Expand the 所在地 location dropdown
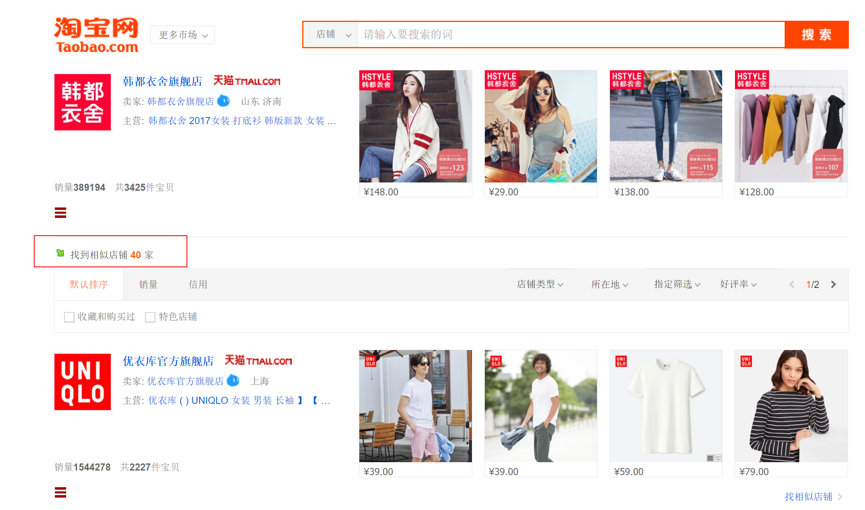865x510 pixels. click(x=610, y=284)
